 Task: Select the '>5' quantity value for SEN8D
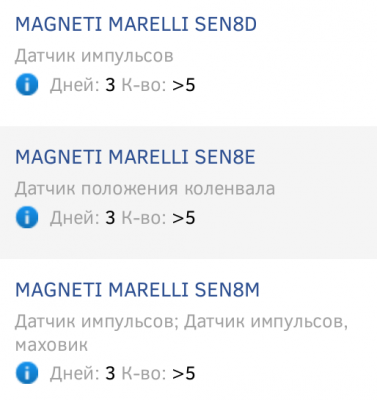pyautogui.click(x=184, y=85)
